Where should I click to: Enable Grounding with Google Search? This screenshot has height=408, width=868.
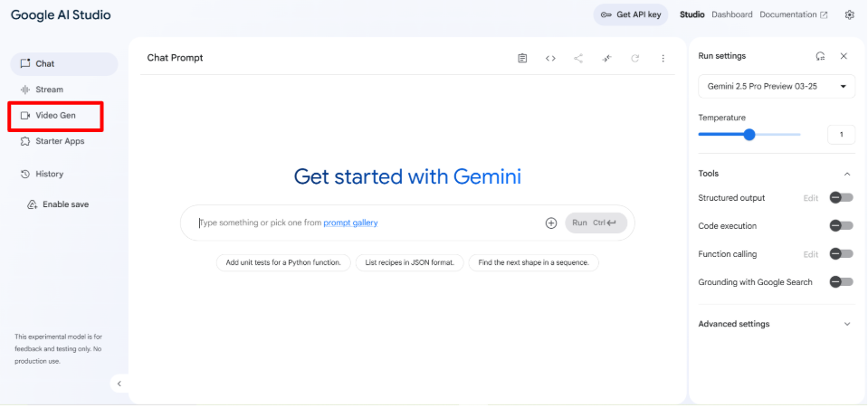click(841, 282)
